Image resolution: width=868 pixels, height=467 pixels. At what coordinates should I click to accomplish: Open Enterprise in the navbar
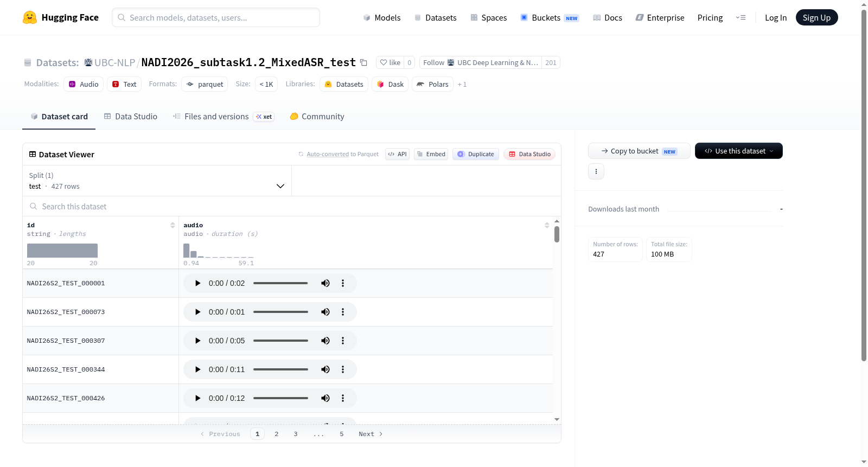[660, 17]
